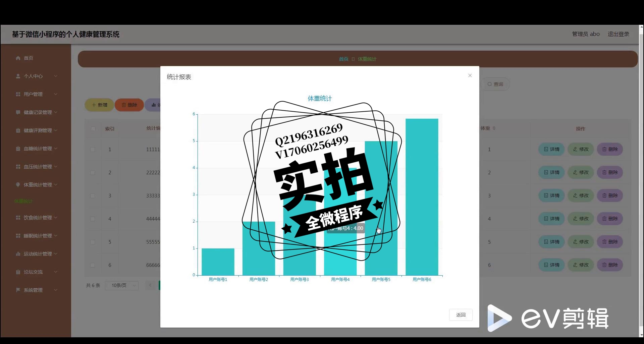Image resolution: width=644 pixels, height=344 pixels.
Task: Click the 索引 column header
Action: 110,129
